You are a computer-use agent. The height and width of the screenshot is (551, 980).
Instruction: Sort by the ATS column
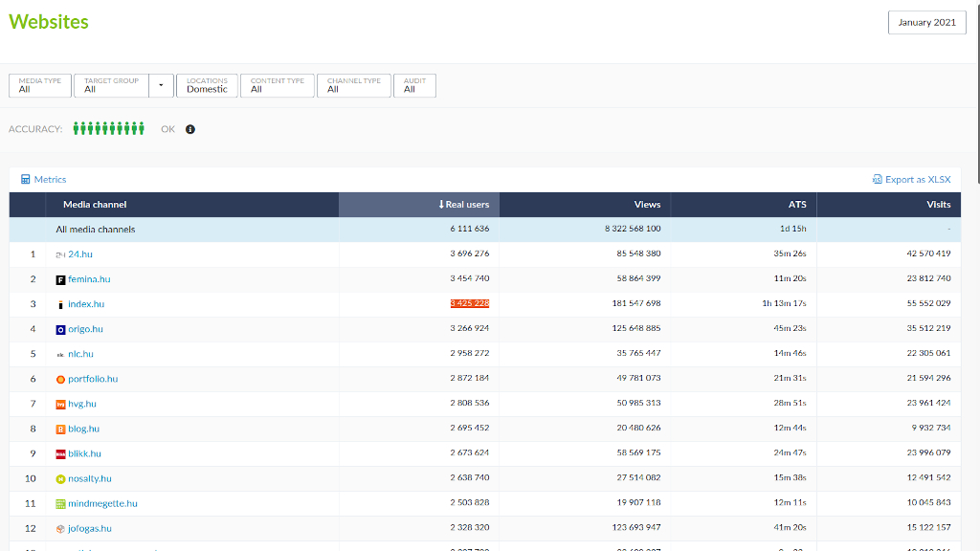[x=744, y=205]
